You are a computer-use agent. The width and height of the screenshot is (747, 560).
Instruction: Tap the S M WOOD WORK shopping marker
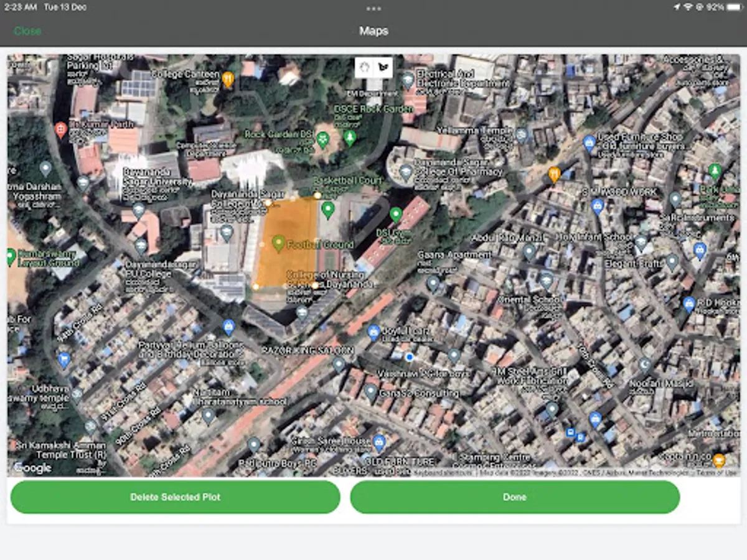[598, 206]
